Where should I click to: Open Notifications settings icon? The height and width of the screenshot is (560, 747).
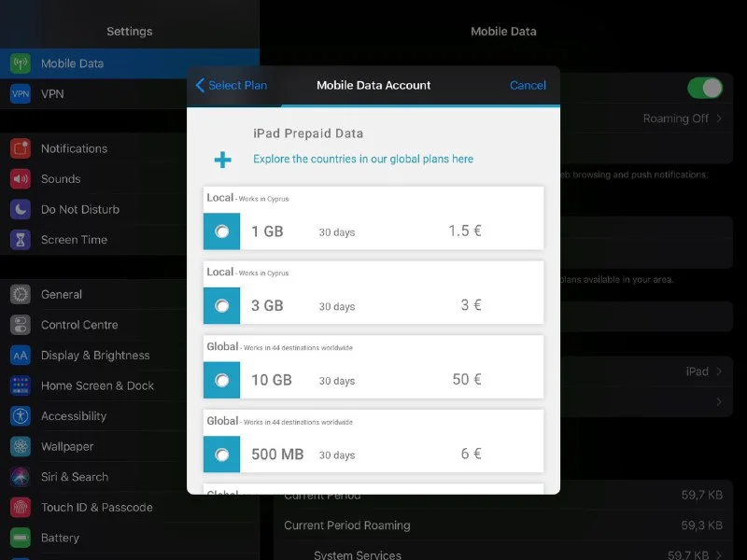click(21, 148)
